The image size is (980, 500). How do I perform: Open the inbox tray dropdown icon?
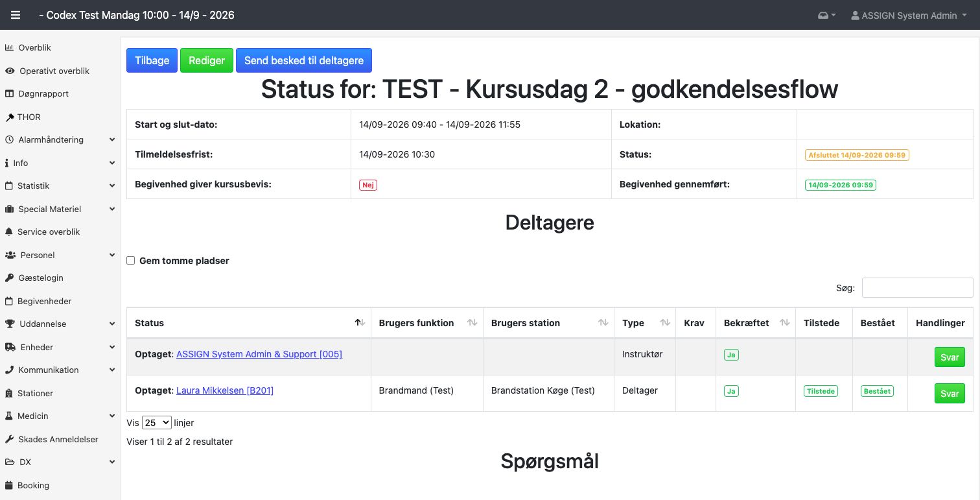[826, 16]
